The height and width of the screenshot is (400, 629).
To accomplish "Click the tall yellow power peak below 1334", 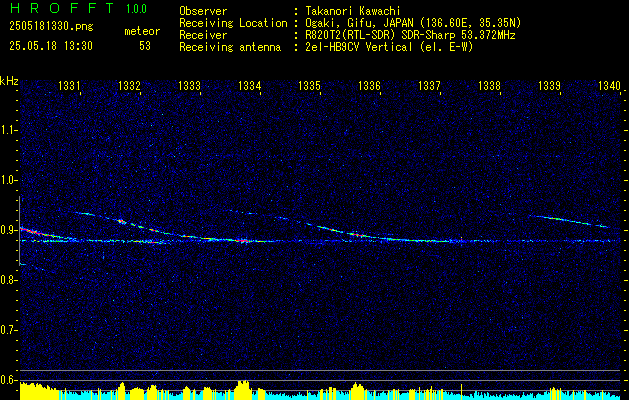I will 242,390.
